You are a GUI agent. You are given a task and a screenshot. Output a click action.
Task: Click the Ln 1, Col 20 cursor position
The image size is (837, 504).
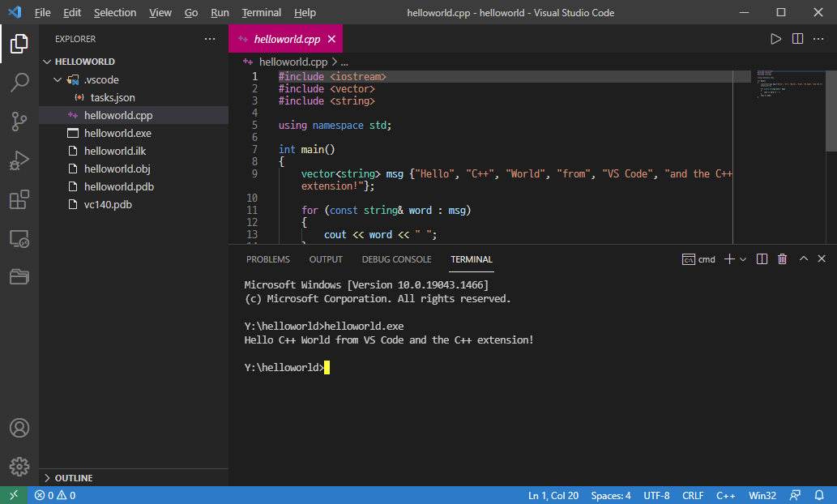tap(553, 495)
